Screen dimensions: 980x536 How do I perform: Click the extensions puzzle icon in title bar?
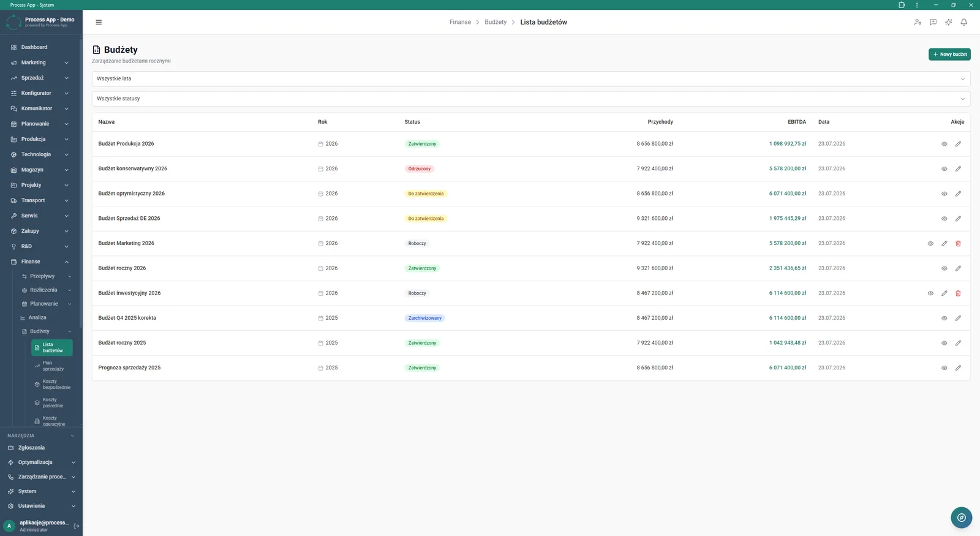(902, 5)
